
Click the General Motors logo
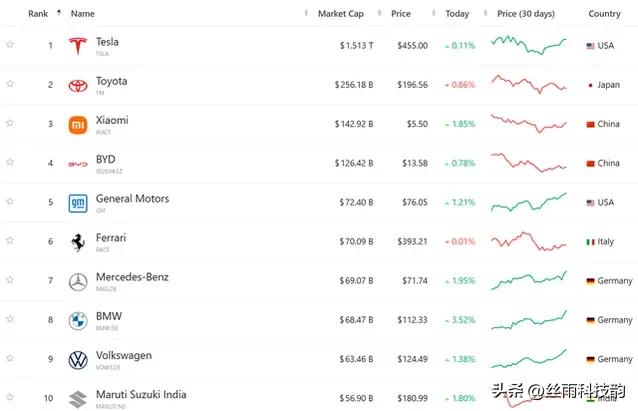coord(77,203)
